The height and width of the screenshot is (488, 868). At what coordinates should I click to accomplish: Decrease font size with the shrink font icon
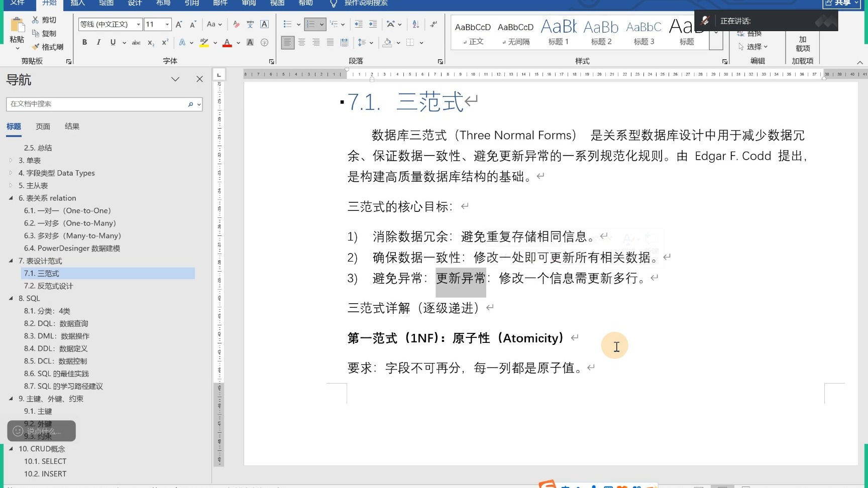point(193,24)
